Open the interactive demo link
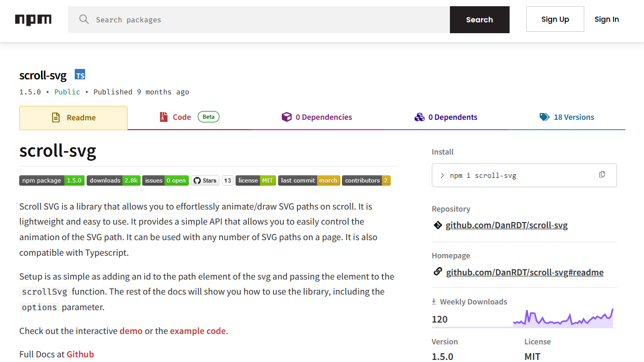Viewport: 644px width, 362px height. click(131, 331)
